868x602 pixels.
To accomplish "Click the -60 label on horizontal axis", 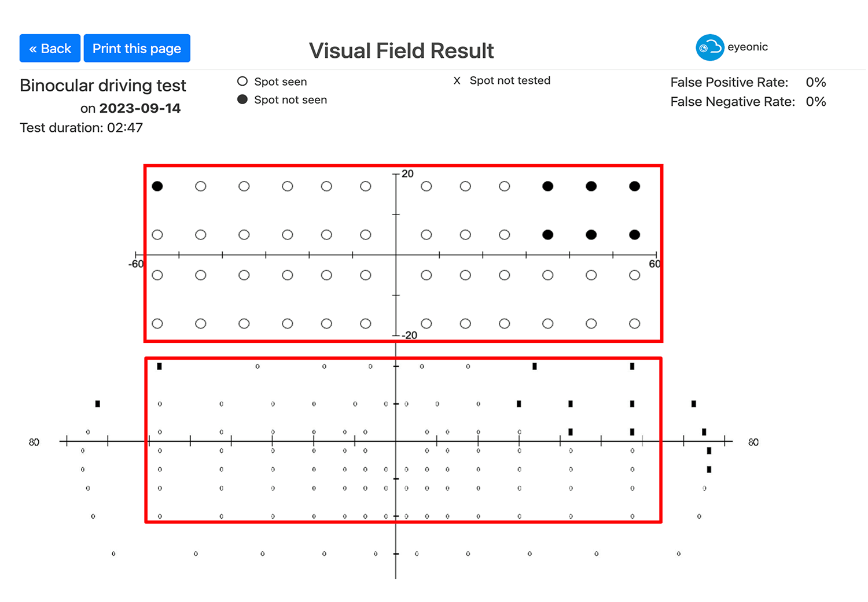I will tap(136, 264).
